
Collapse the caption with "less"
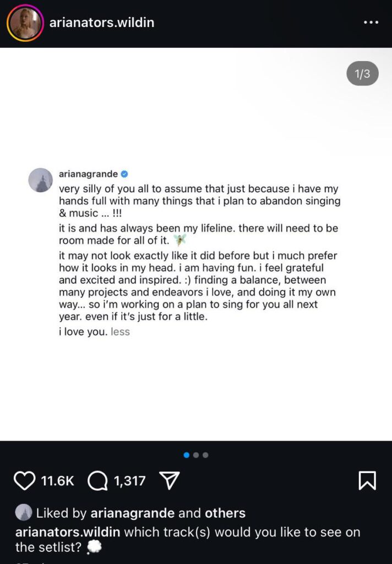120,332
